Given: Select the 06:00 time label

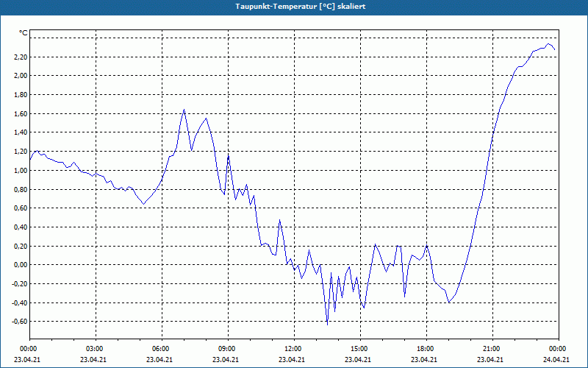Looking at the screenshot, I should 159,349.
